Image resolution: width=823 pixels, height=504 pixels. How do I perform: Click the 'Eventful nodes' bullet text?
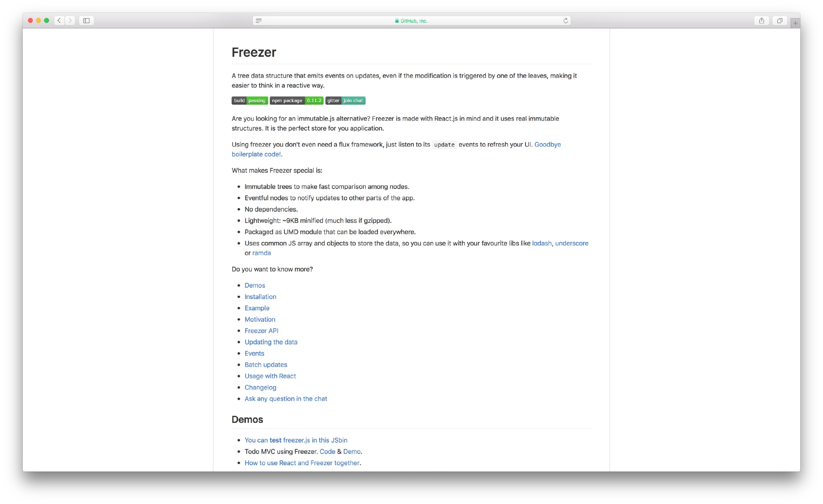[x=330, y=198]
